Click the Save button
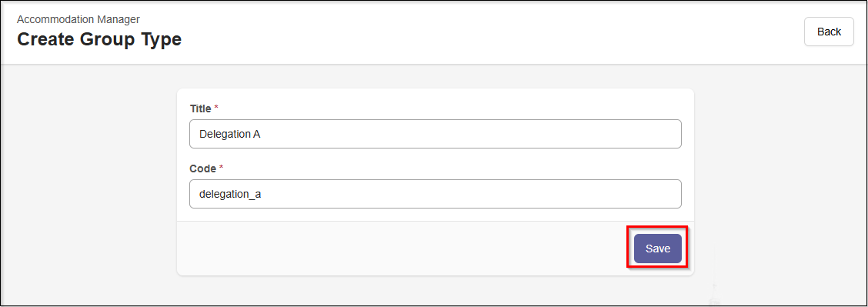 click(658, 249)
